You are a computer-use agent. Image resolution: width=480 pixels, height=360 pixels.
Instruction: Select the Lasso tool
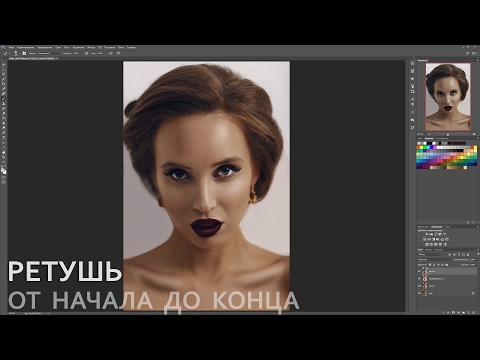pyautogui.click(x=4, y=74)
